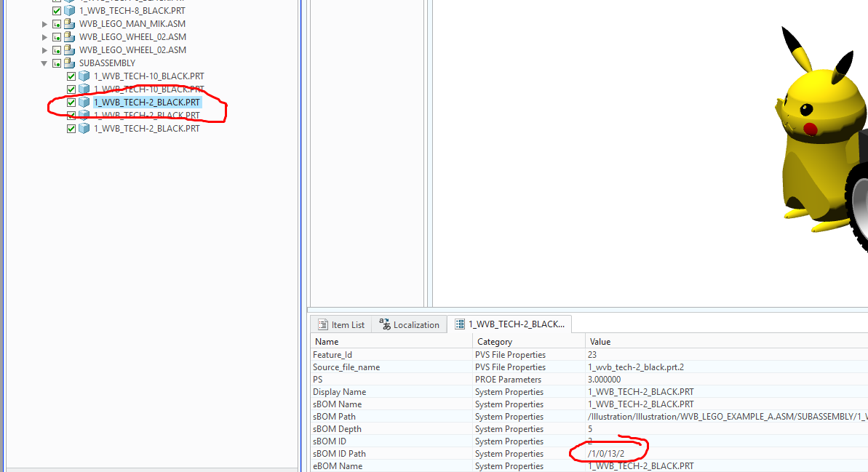This screenshot has height=472, width=868.
Task: Click part icon of last 1_WVB_TECH-2_BLACK.PRT
Action: [84, 129]
